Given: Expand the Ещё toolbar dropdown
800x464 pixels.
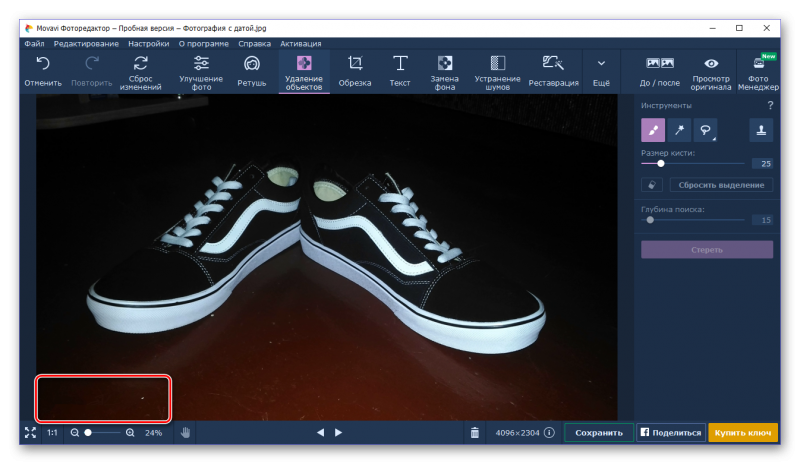Looking at the screenshot, I should (x=601, y=71).
